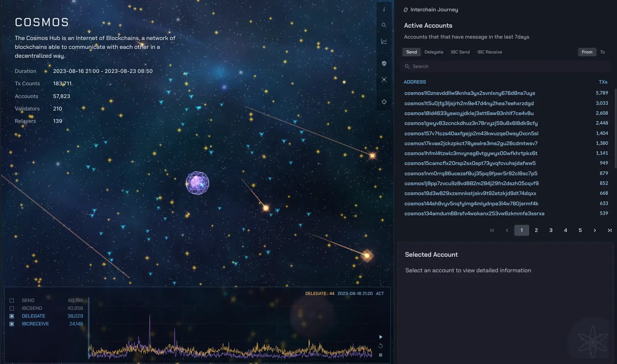Uncheck the DELEGATE series checkbox
The image size is (617, 364).
pos(12,316)
